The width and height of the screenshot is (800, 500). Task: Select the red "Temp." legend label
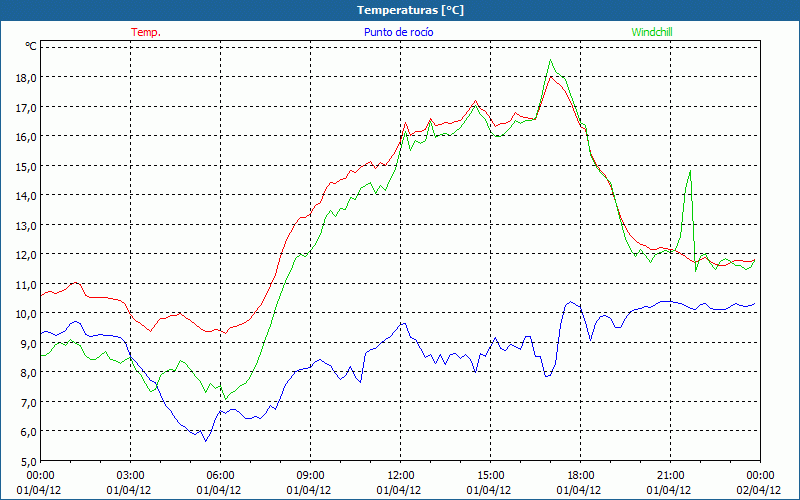coord(146,32)
